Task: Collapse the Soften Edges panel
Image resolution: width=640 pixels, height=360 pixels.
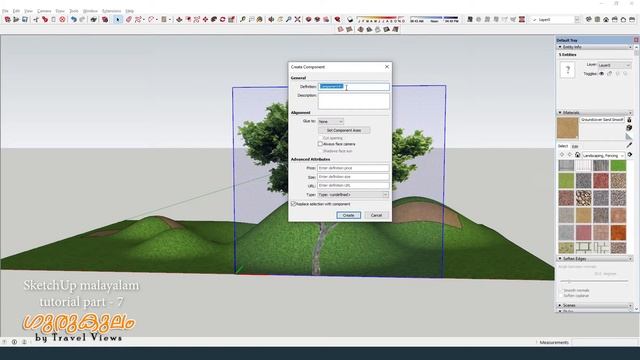Action: coord(560,259)
